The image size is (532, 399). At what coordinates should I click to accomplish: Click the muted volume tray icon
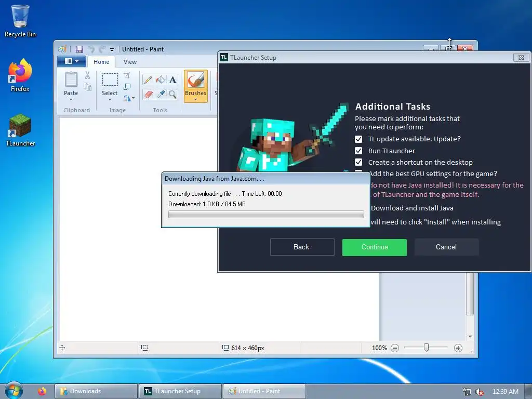pos(480,392)
